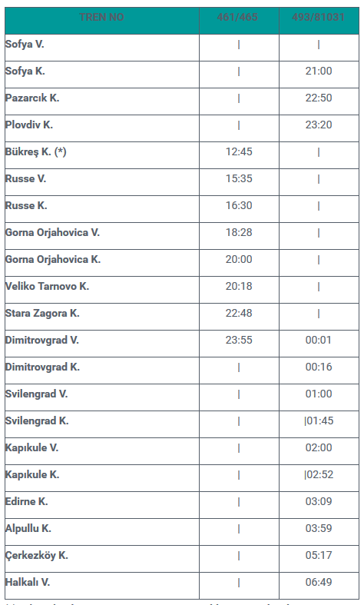Select the Edirne K. station label
This screenshot has height=605, width=364.
click(x=27, y=501)
